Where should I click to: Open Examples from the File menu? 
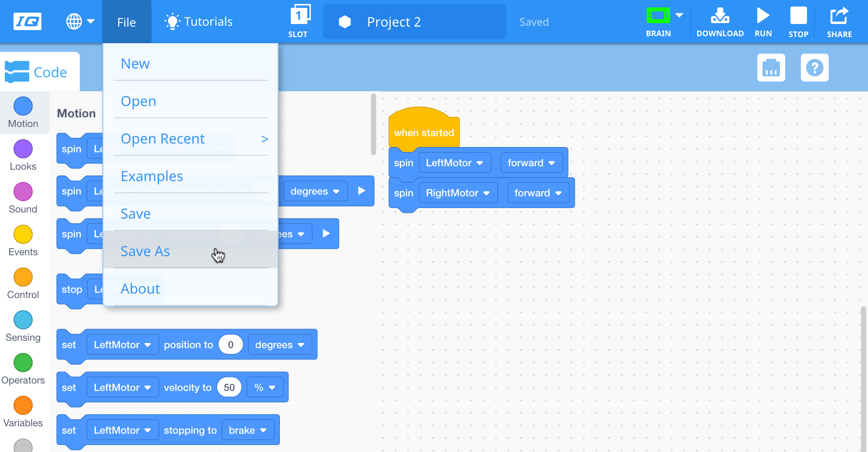pos(152,176)
